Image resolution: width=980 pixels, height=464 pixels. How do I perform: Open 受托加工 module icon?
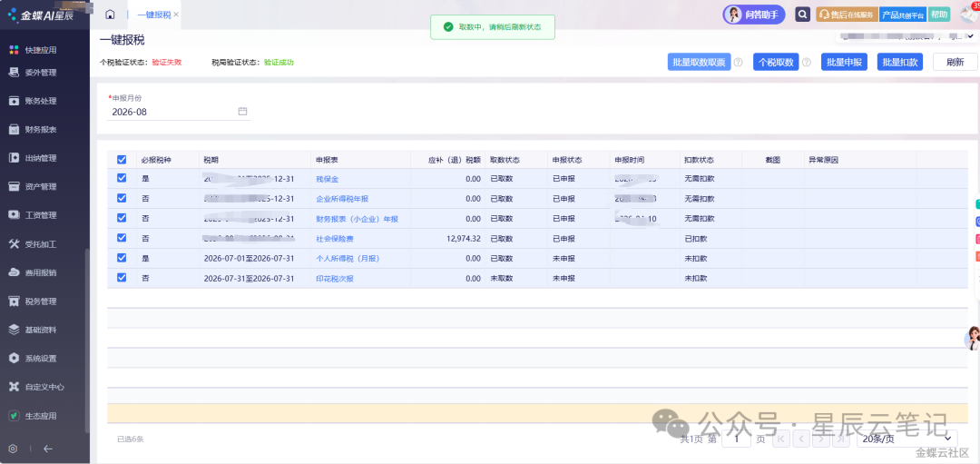pos(14,244)
